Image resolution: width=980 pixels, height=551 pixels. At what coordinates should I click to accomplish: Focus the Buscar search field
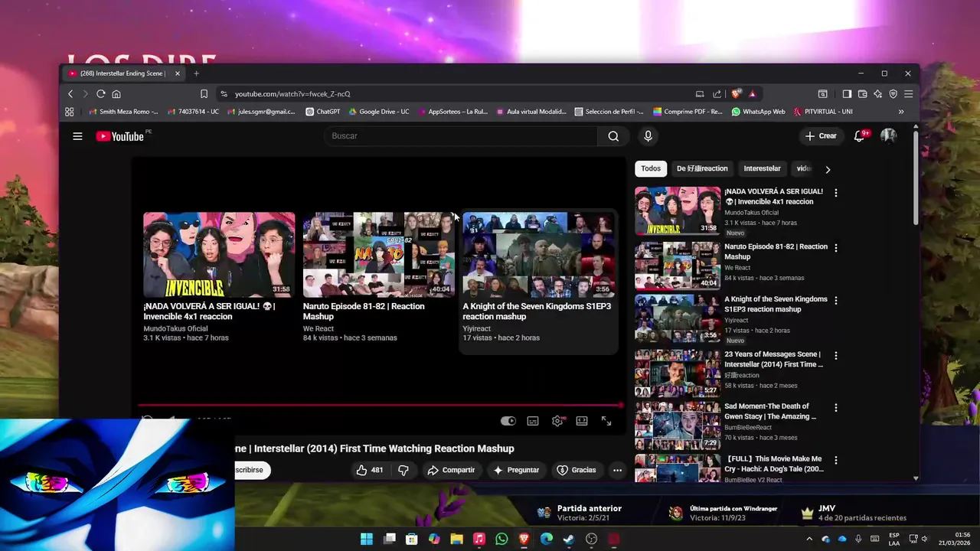pos(461,136)
